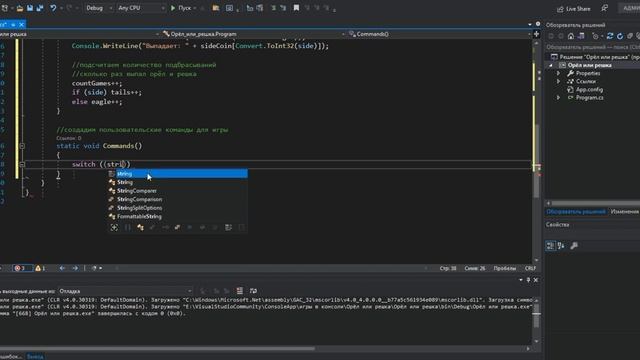The height and width of the screenshot is (360, 640).
Task: Click the warnings indicator showing 1
Action: pyautogui.click(x=40, y=268)
